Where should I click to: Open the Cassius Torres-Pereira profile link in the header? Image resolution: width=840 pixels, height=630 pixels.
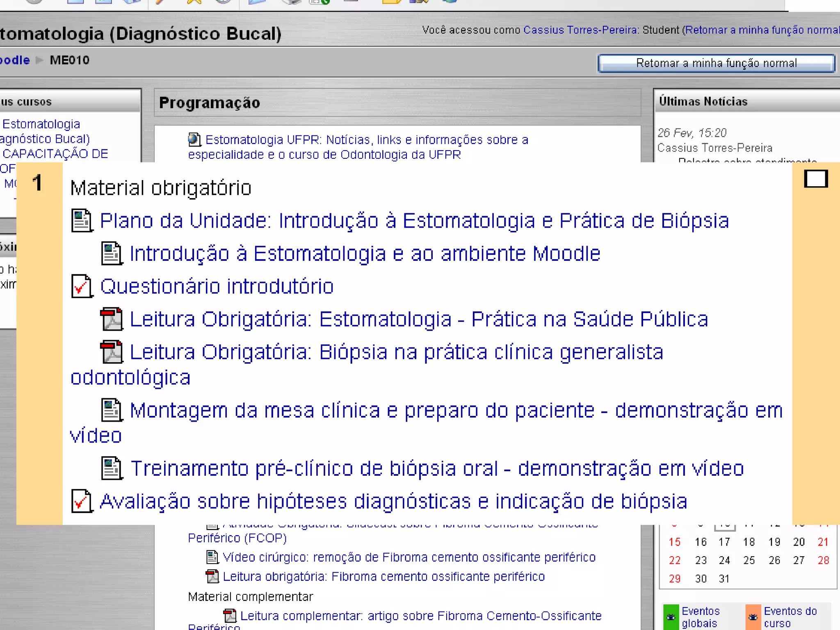[580, 30]
